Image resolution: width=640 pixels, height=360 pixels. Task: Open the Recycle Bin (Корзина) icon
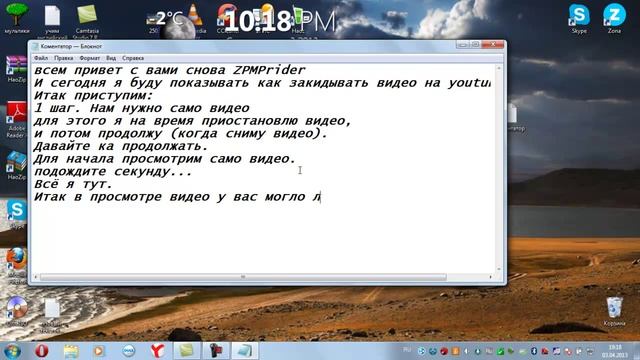pyautogui.click(x=614, y=311)
